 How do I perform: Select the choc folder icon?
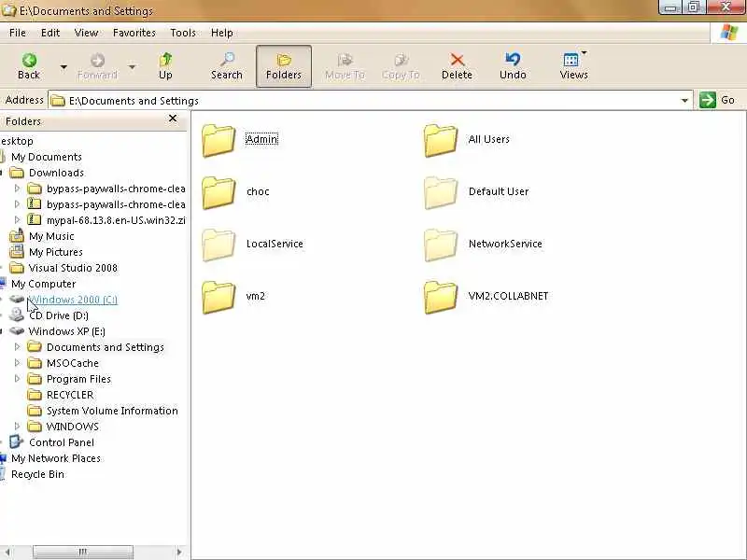point(218,193)
